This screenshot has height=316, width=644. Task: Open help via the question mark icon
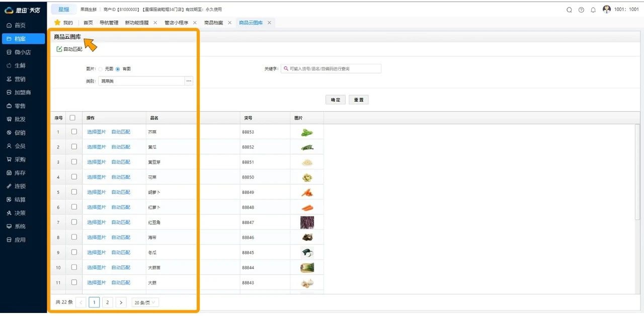point(581,10)
